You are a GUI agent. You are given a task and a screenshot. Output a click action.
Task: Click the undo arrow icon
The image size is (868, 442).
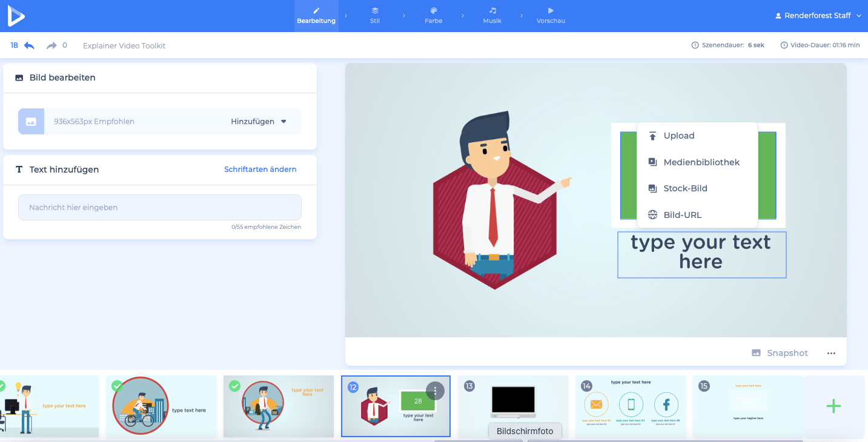pos(29,45)
